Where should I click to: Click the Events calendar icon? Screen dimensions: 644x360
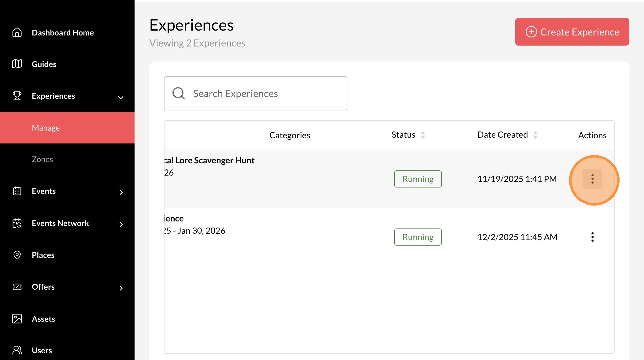tap(17, 191)
